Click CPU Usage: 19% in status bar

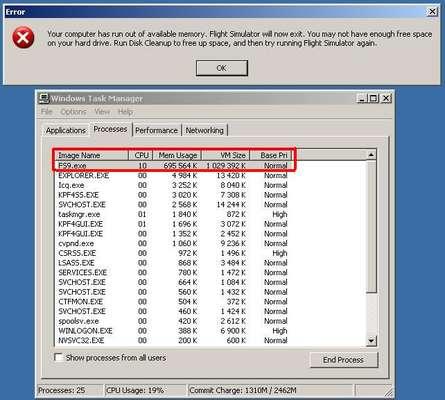[x=135, y=390]
